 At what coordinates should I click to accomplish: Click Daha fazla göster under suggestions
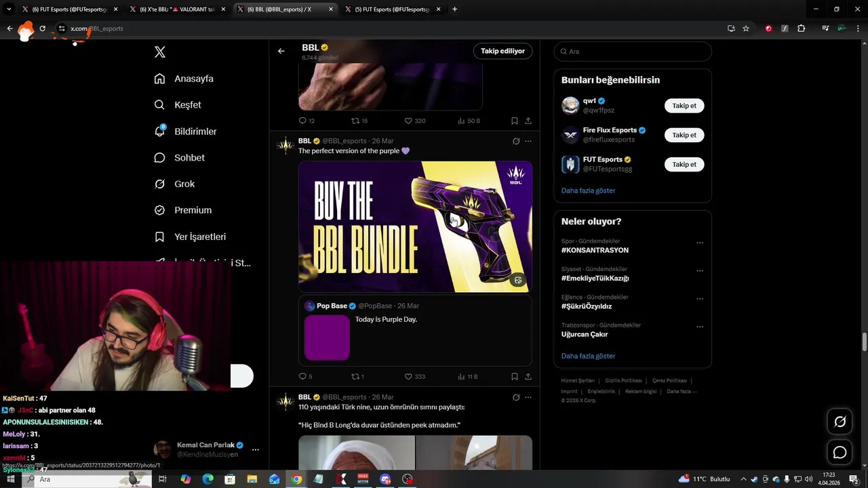click(588, 190)
